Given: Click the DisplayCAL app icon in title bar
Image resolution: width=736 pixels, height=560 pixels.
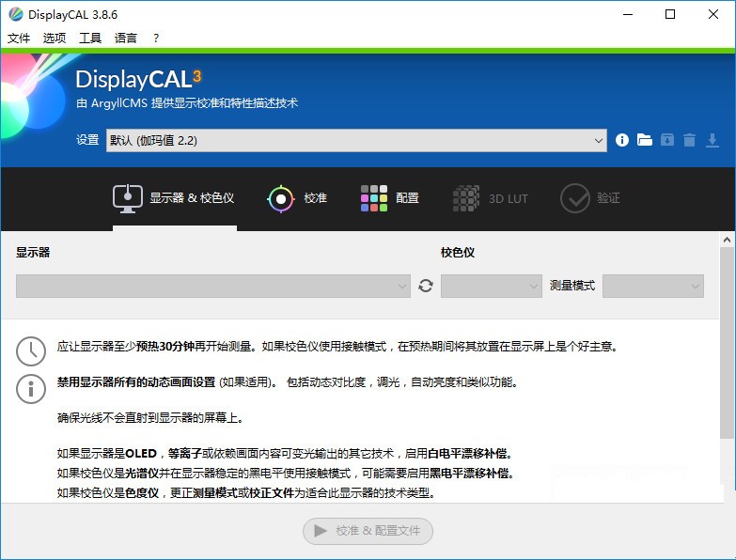Looking at the screenshot, I should [15, 14].
